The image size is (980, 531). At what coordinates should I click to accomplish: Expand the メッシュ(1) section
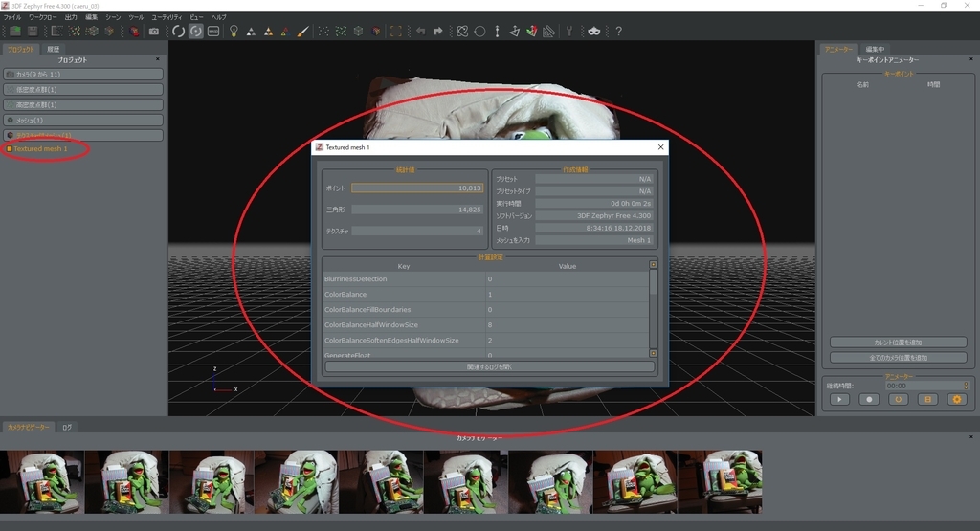click(x=83, y=120)
